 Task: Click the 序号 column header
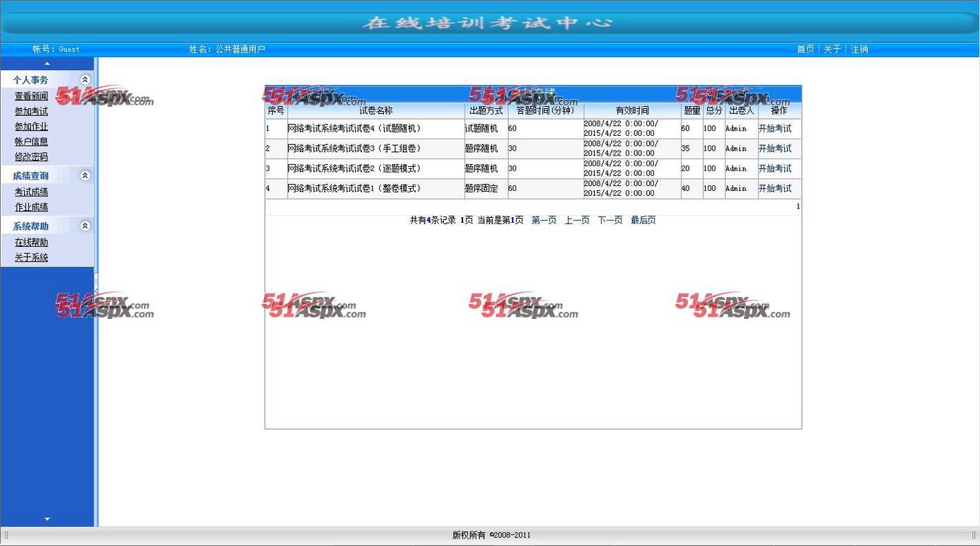point(276,110)
